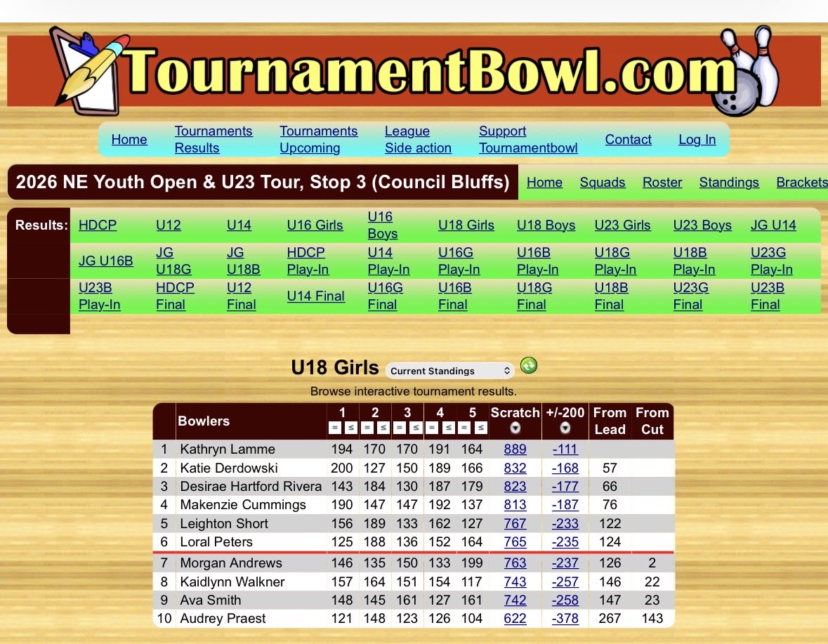
Task: Click Morgan Andrews' scratch score 763
Action: tap(515, 563)
